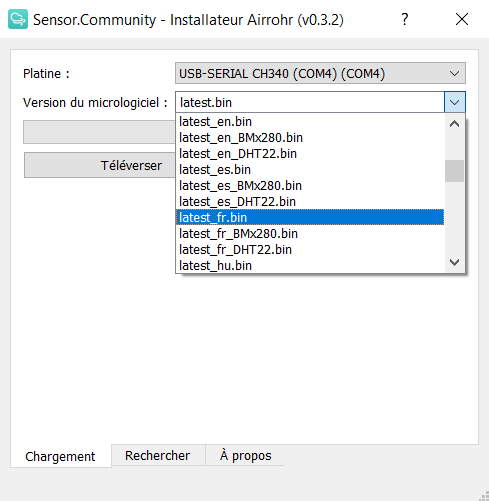Select latest_hu.bin from the list
489x501 pixels.
pyautogui.click(x=310, y=266)
